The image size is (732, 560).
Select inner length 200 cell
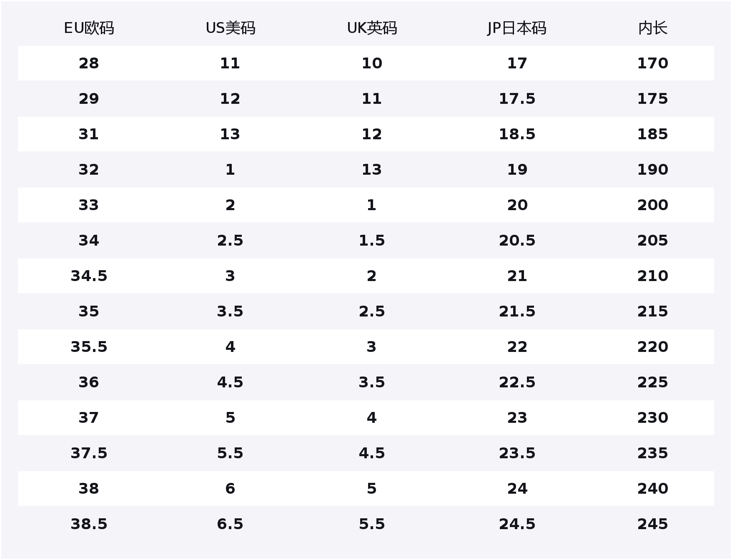pos(653,205)
